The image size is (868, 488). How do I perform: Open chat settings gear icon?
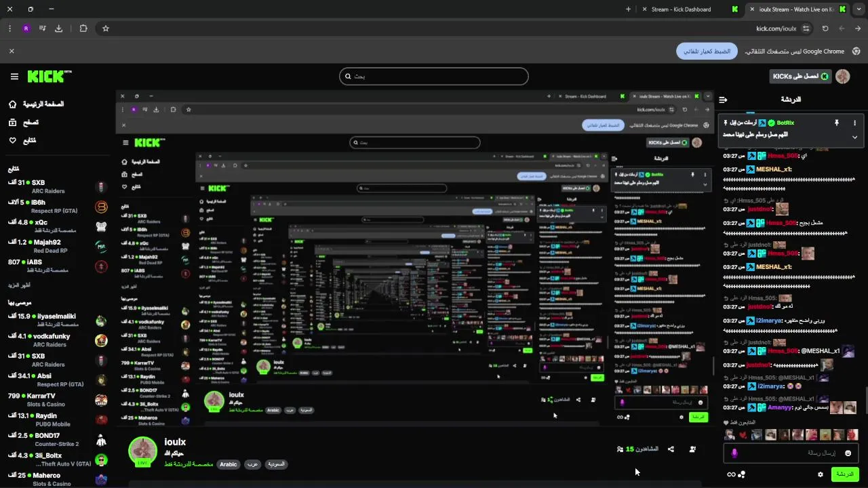point(821,474)
